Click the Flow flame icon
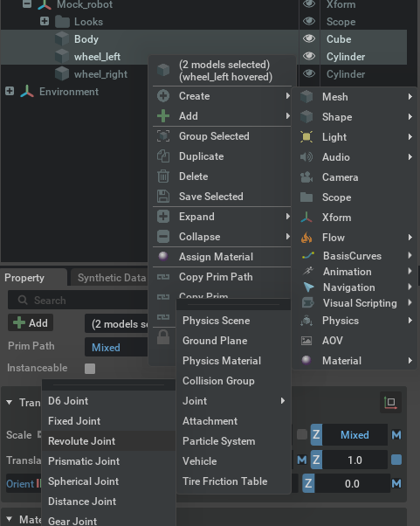The image size is (420, 526). click(306, 238)
